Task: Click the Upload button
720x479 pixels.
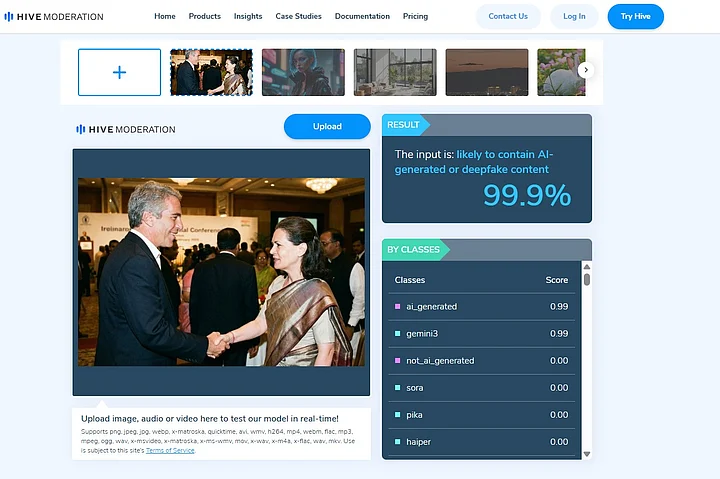Action: 327,126
